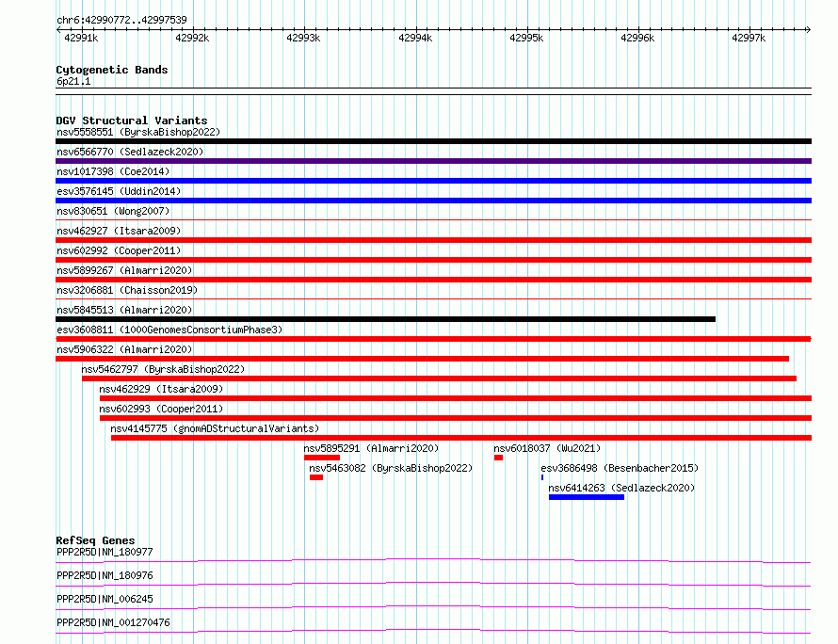Click the esv3576145 (Uddin2014) label
This screenshot has width=838, height=644.
point(118,191)
